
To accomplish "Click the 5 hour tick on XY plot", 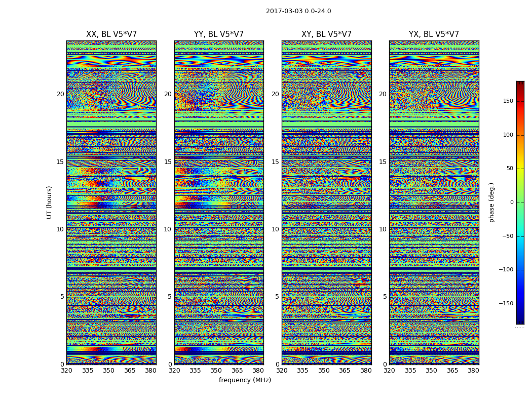I will pyautogui.click(x=277, y=297).
